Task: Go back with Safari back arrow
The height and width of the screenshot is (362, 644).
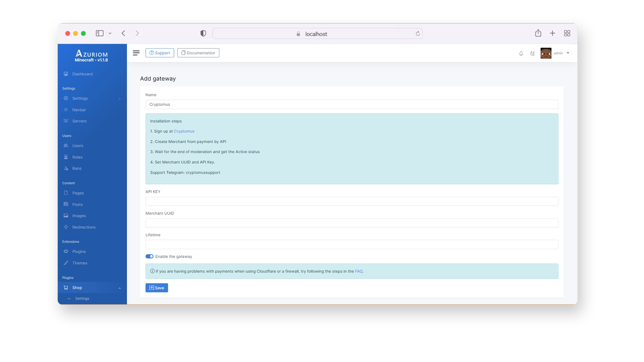Action: tap(123, 33)
